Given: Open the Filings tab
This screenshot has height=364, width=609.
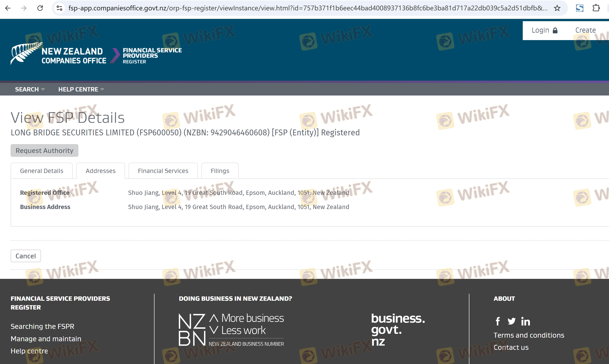Looking at the screenshot, I should point(220,171).
